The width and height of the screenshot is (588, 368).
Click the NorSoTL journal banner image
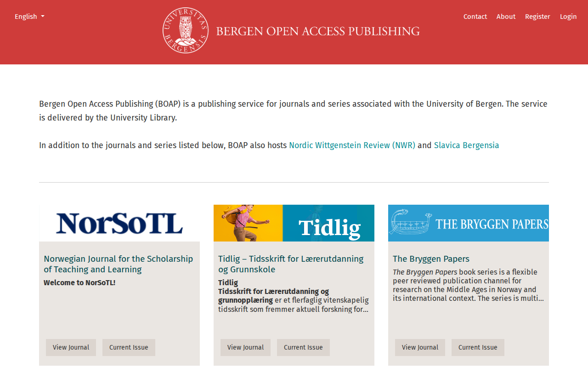119,223
